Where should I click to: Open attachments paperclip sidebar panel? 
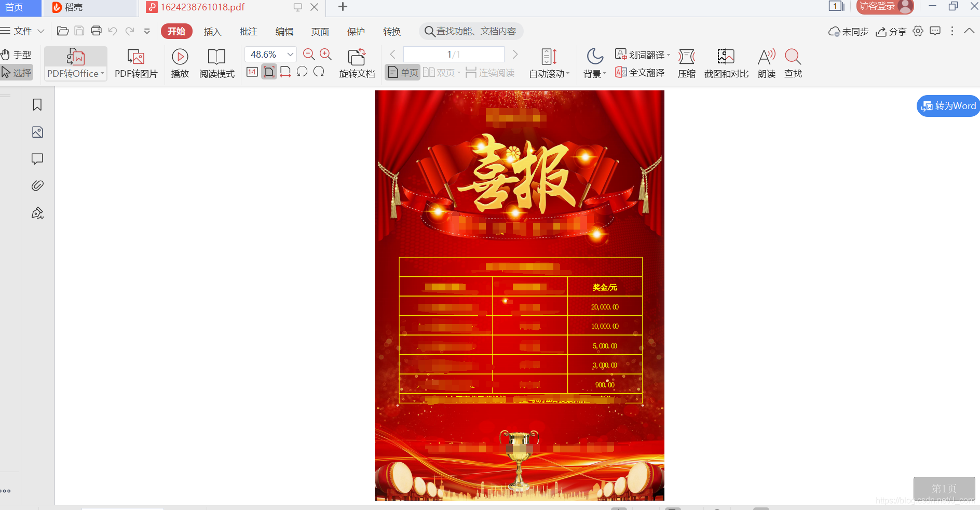[37, 186]
